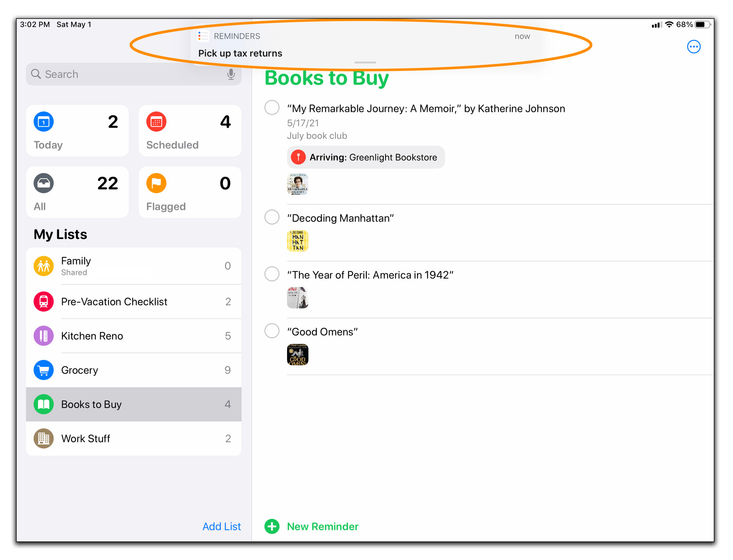Complete "My Remarkable Journey" reminder circle
The image size is (733, 560).
point(272,107)
